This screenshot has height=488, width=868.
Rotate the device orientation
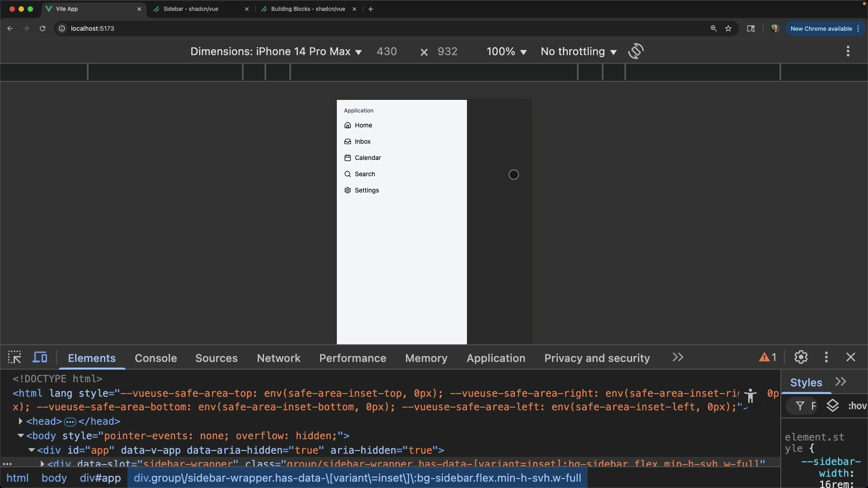pos(636,51)
